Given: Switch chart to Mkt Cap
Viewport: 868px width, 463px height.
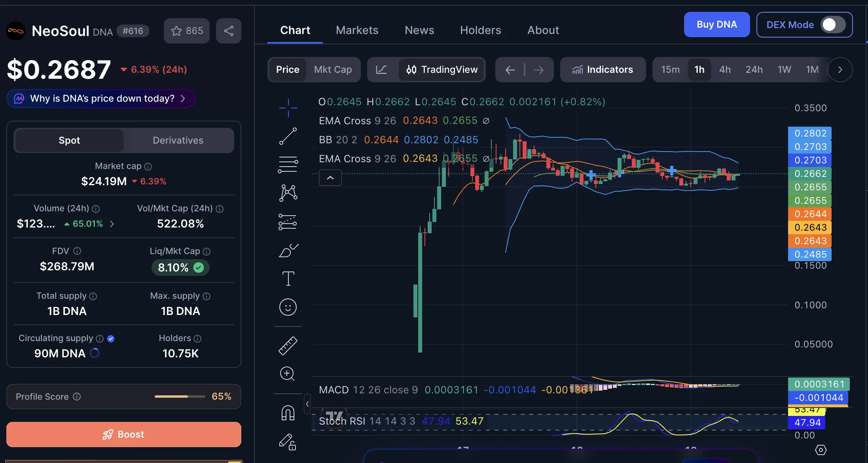Looking at the screenshot, I should pyautogui.click(x=333, y=70).
